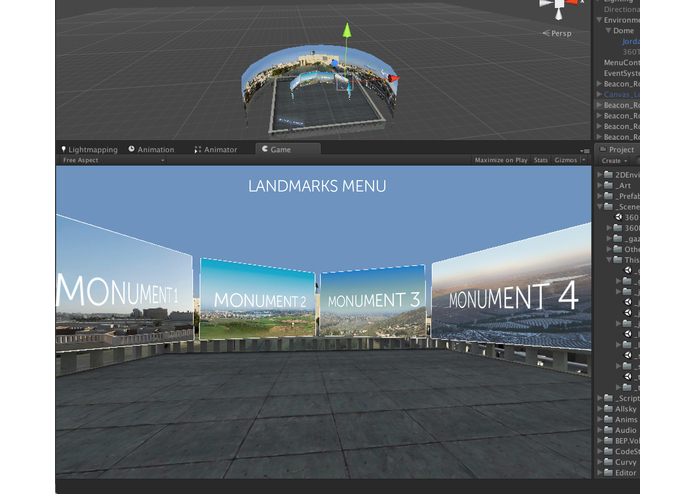The height and width of the screenshot is (494, 695).
Task: Select the Directiona light in Hierarchy
Action: [621, 9]
